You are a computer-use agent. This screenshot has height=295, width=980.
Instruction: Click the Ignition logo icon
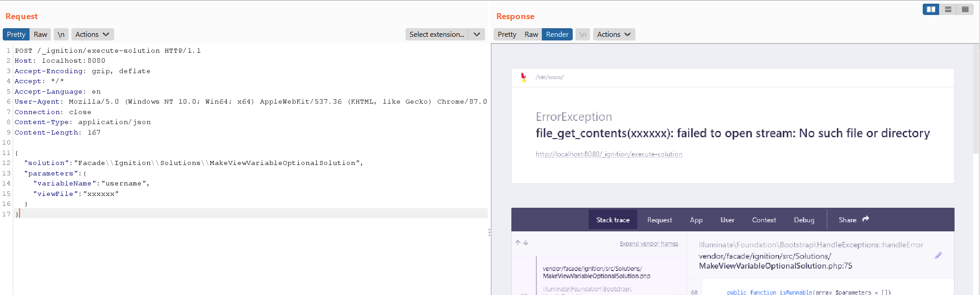(x=524, y=77)
